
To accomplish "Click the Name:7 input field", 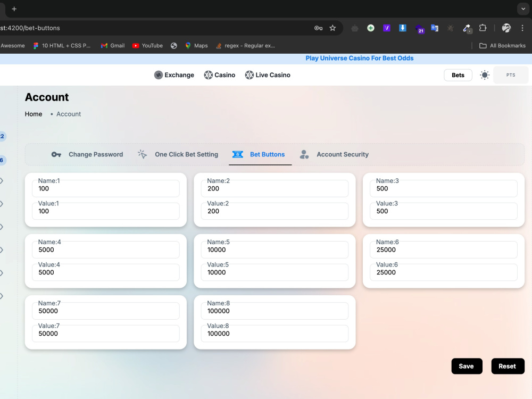I will point(105,311).
